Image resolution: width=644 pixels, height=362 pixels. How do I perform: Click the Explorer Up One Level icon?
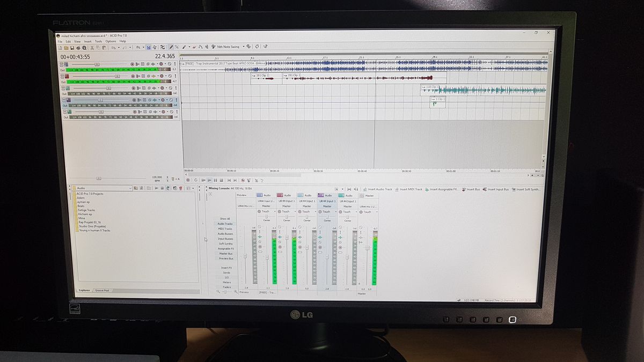[135, 188]
